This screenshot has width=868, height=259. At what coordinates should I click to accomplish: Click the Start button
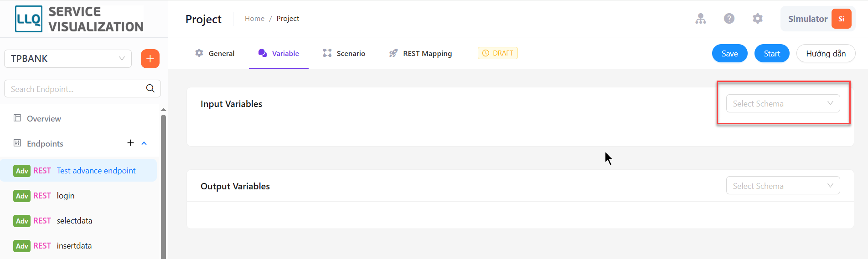tap(772, 53)
